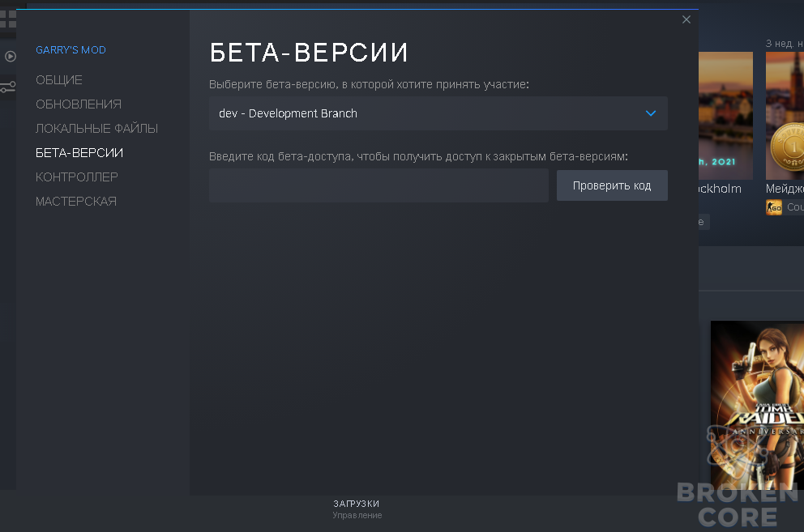Go to the КОНТРОЛЛЕР section
The height and width of the screenshot is (532, 804).
[x=76, y=177]
